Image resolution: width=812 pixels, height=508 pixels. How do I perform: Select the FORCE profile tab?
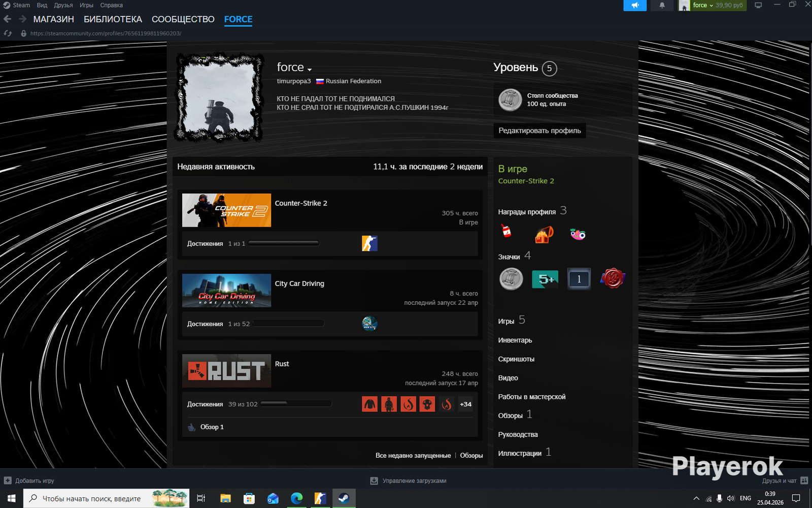[238, 19]
